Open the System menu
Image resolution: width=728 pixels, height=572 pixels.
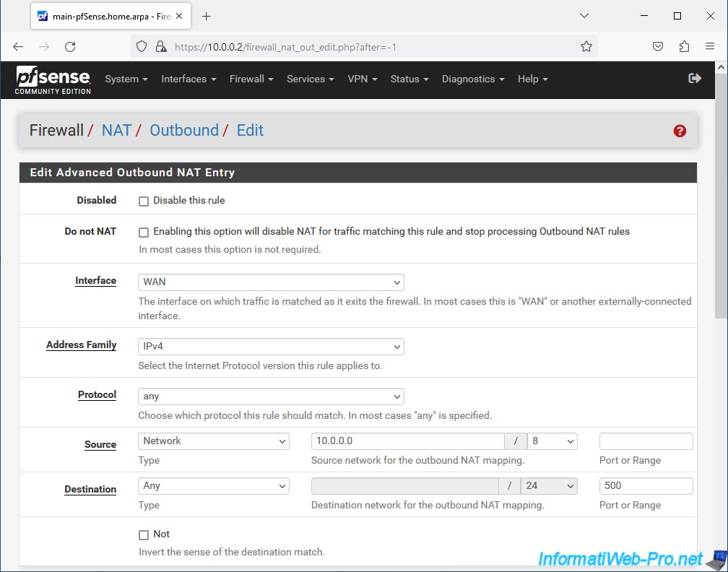coord(126,79)
